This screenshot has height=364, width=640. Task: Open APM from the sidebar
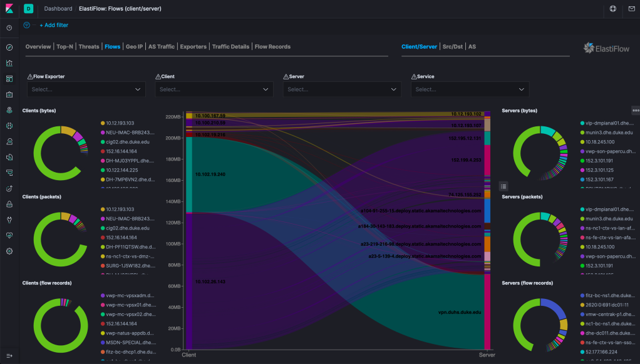[9, 173]
